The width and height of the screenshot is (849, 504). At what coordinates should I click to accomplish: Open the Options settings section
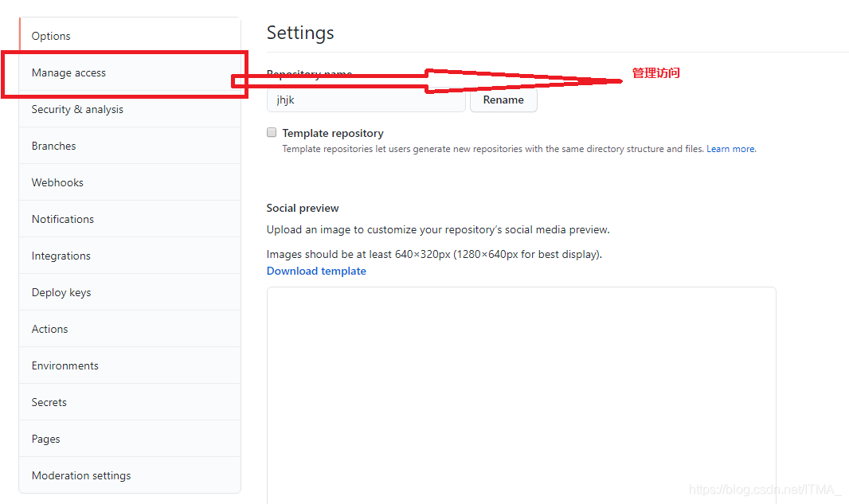130,36
